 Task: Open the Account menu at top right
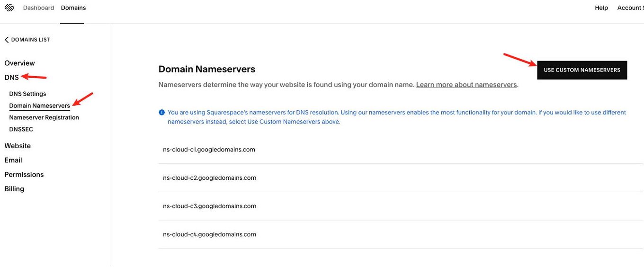click(x=630, y=8)
